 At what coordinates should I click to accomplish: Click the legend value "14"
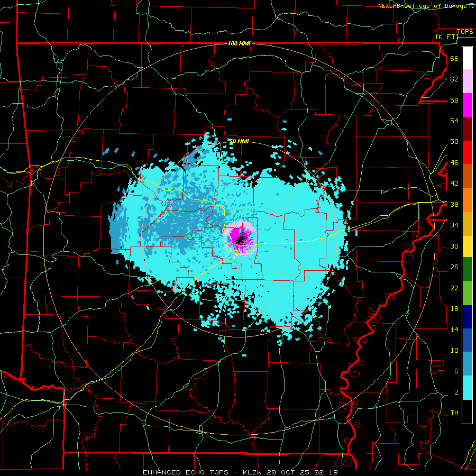click(454, 329)
